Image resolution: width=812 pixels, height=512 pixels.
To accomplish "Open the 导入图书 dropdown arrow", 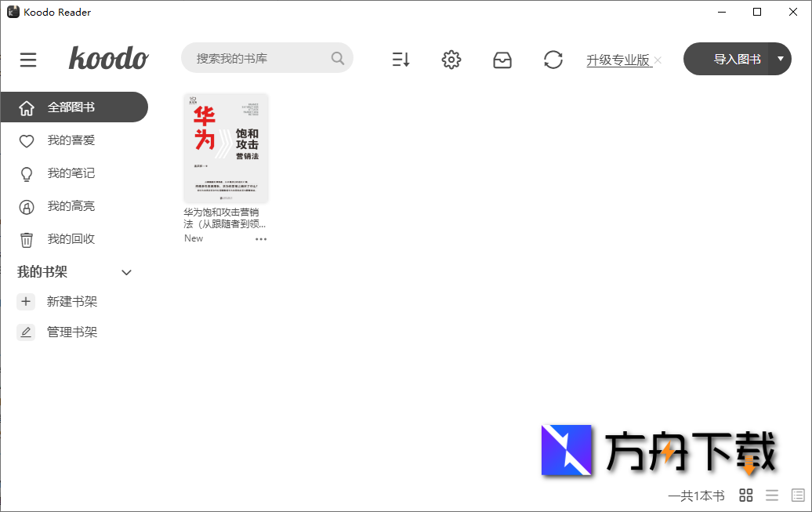I will pos(781,59).
